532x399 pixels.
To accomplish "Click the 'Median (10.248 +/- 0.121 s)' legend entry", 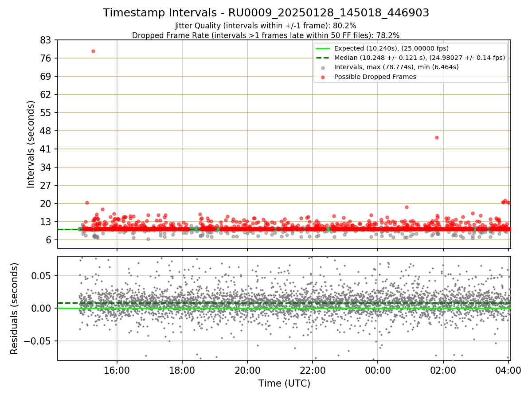I will pos(419,58).
